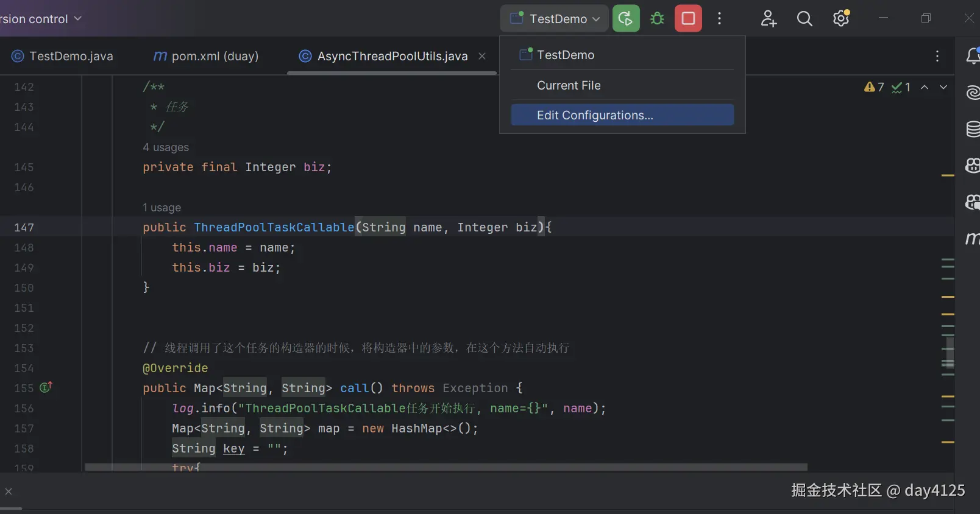Click 'this.biz = biz;' statement
The image size is (980, 514).
click(x=226, y=267)
